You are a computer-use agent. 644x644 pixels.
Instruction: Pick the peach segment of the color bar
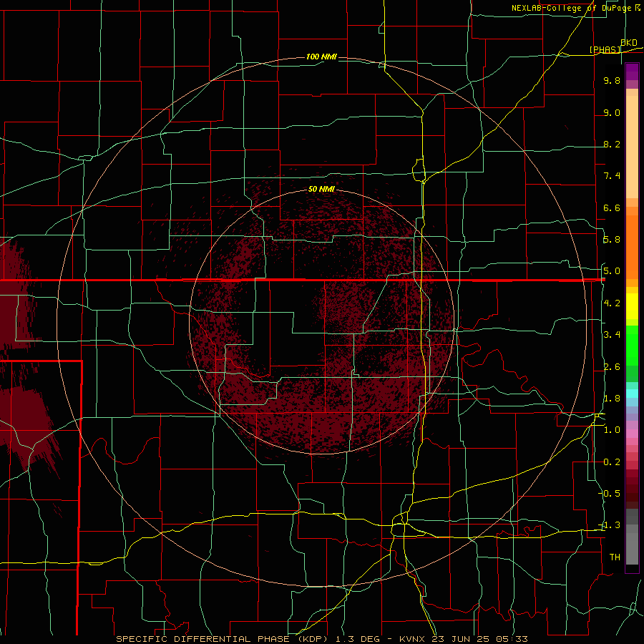632,147
